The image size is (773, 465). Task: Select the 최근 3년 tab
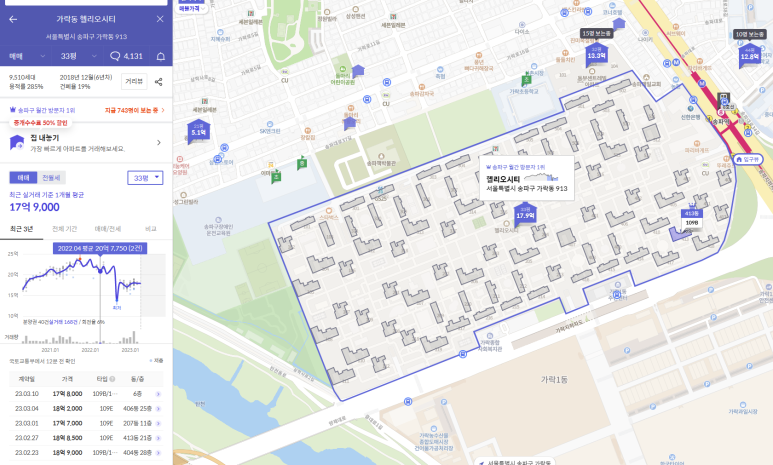click(x=22, y=229)
